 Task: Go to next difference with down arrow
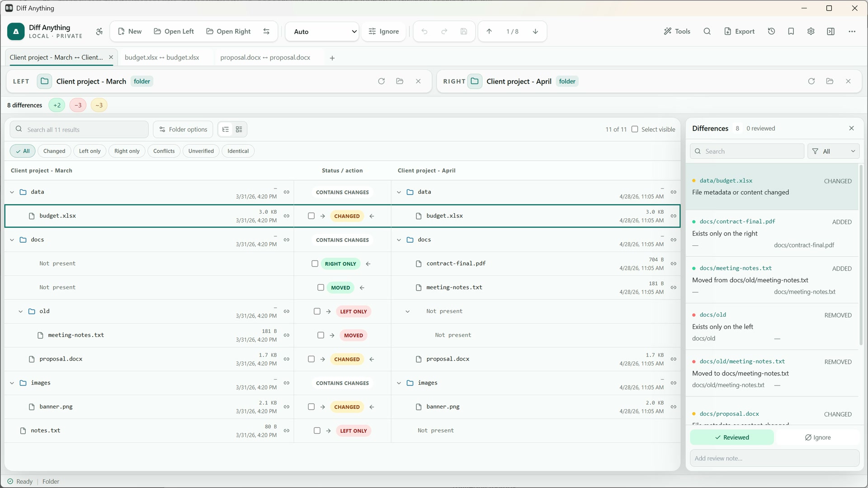pos(535,31)
